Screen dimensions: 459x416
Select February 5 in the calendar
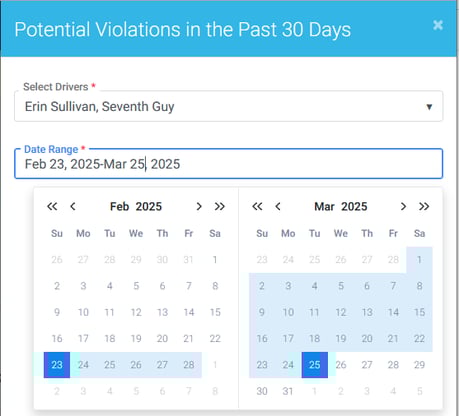[136, 286]
